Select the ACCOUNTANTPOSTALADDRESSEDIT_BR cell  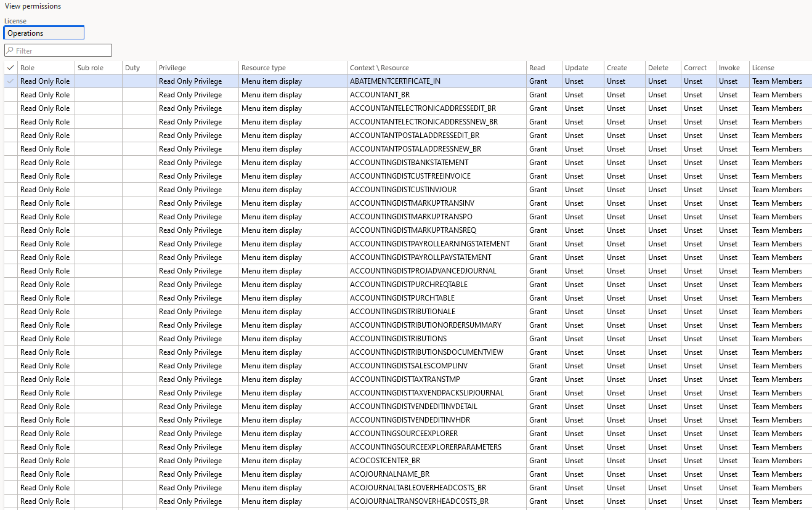point(437,136)
